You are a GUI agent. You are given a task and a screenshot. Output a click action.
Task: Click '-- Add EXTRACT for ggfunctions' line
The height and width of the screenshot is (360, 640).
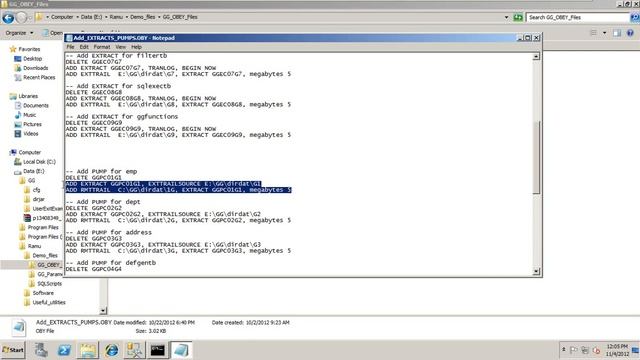point(122,117)
